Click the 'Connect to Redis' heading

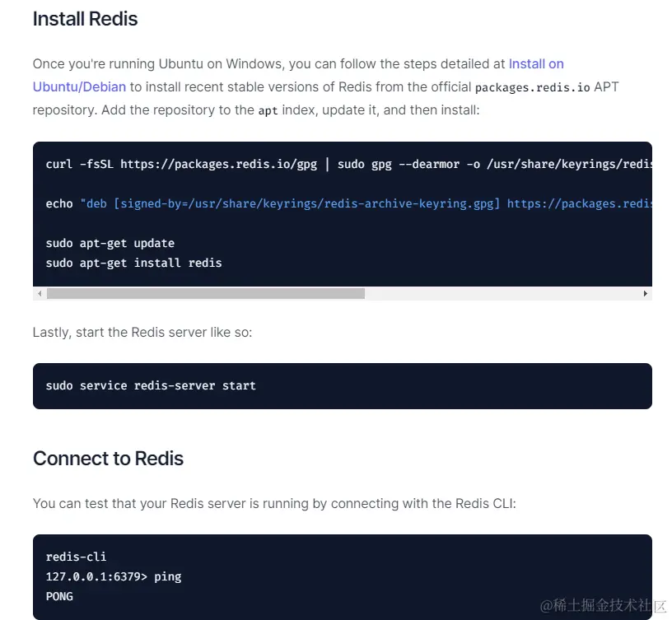click(108, 459)
